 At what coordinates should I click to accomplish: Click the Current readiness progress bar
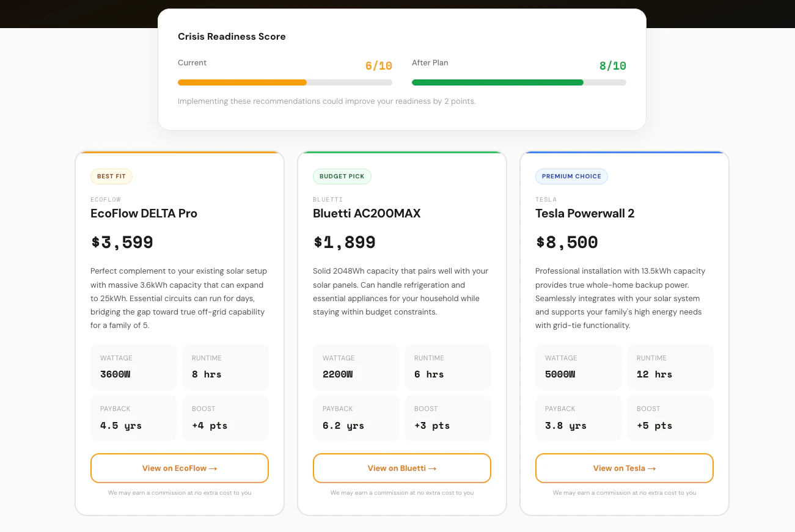[285, 82]
